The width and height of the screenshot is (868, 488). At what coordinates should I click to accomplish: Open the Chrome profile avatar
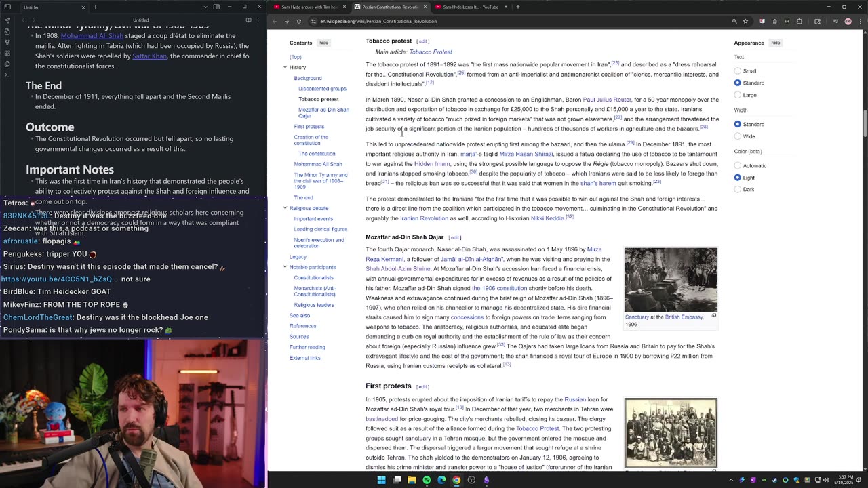click(848, 21)
